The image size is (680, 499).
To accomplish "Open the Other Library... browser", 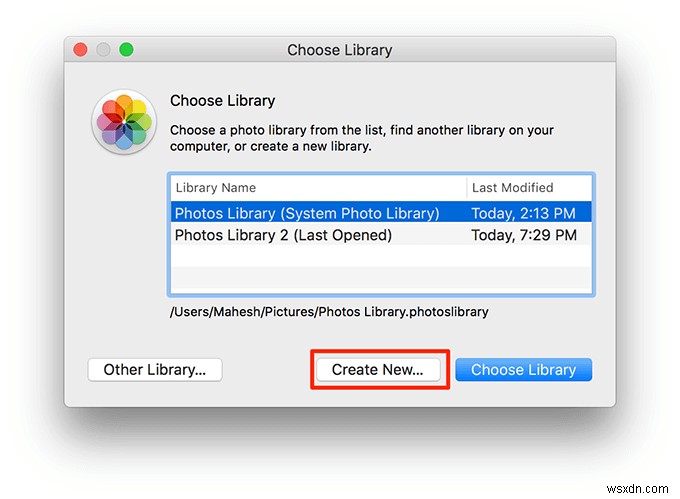I will coord(155,370).
